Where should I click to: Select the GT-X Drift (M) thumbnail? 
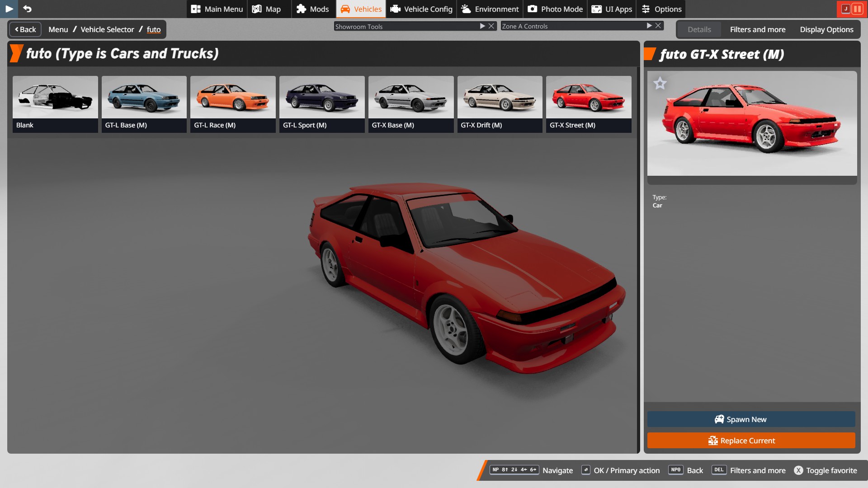point(500,104)
